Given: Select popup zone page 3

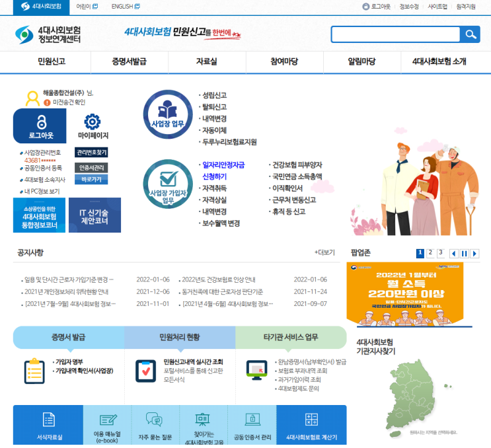Looking at the screenshot, I should [x=441, y=253].
